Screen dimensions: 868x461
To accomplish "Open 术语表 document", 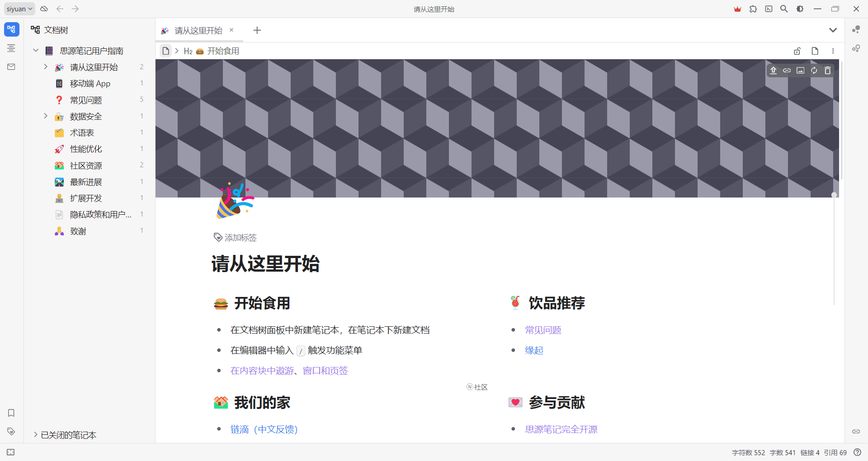I will point(82,132).
